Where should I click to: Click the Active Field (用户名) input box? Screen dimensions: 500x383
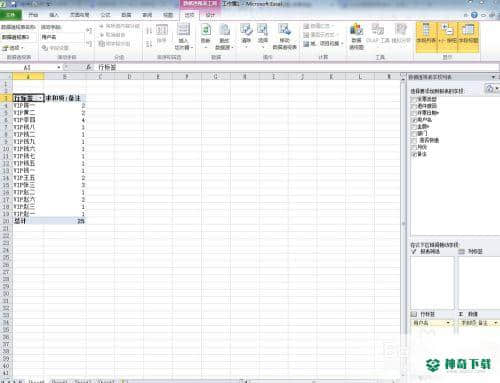pyautogui.click(x=62, y=37)
